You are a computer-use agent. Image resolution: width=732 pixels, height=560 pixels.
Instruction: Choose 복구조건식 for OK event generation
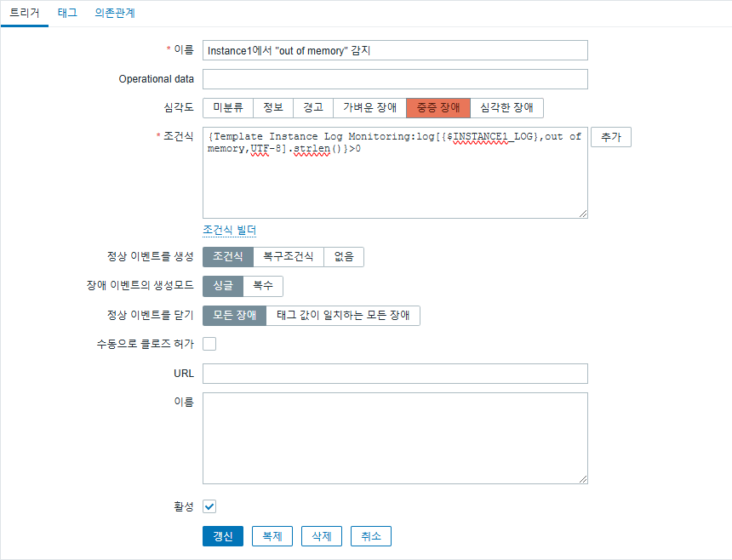click(288, 257)
